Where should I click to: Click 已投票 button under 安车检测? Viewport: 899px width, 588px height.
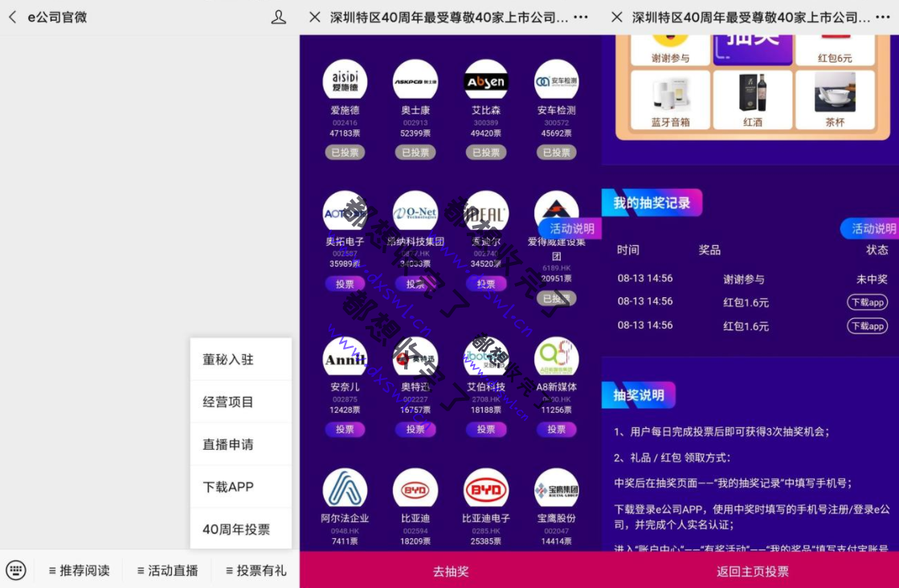point(556,153)
